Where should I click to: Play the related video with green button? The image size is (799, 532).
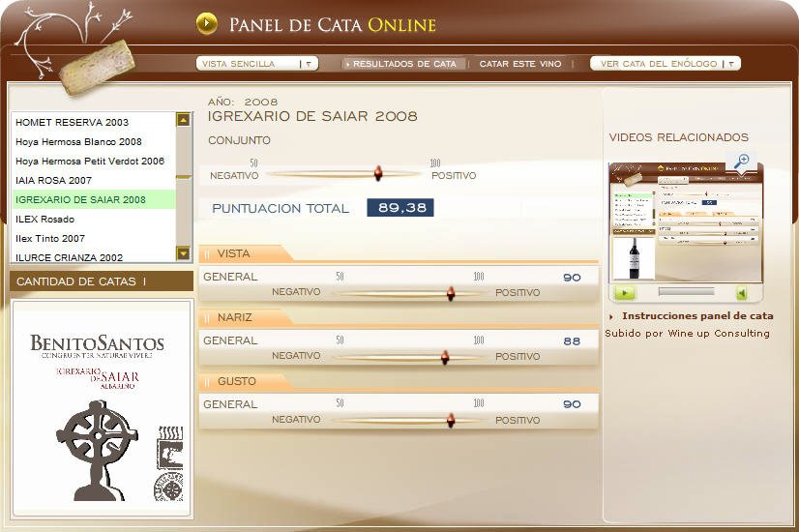tap(624, 293)
